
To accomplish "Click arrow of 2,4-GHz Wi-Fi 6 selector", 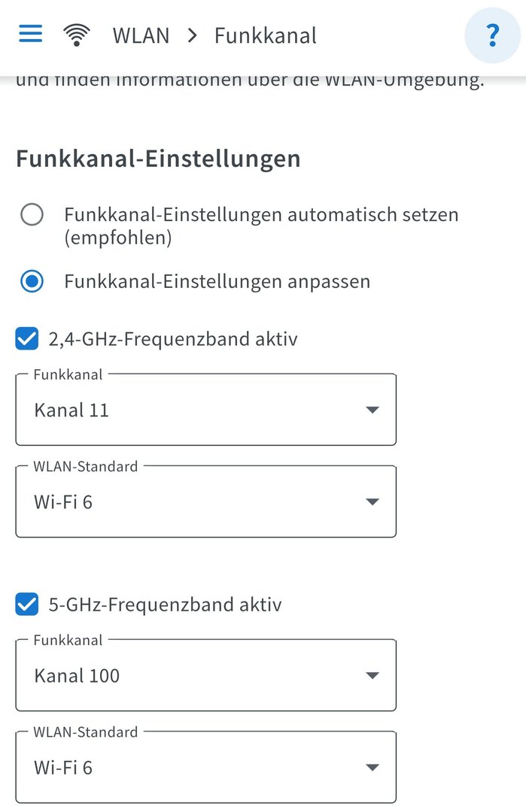I will click(372, 501).
